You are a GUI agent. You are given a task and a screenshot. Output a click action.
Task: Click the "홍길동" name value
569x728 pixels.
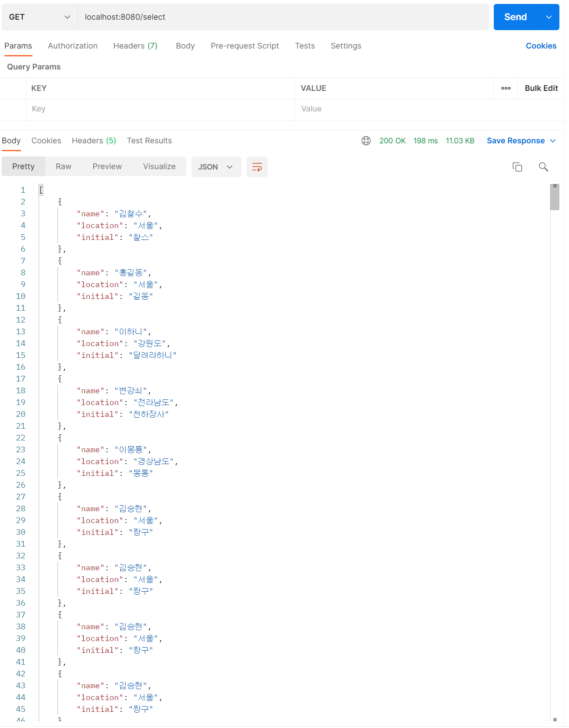tap(131, 273)
